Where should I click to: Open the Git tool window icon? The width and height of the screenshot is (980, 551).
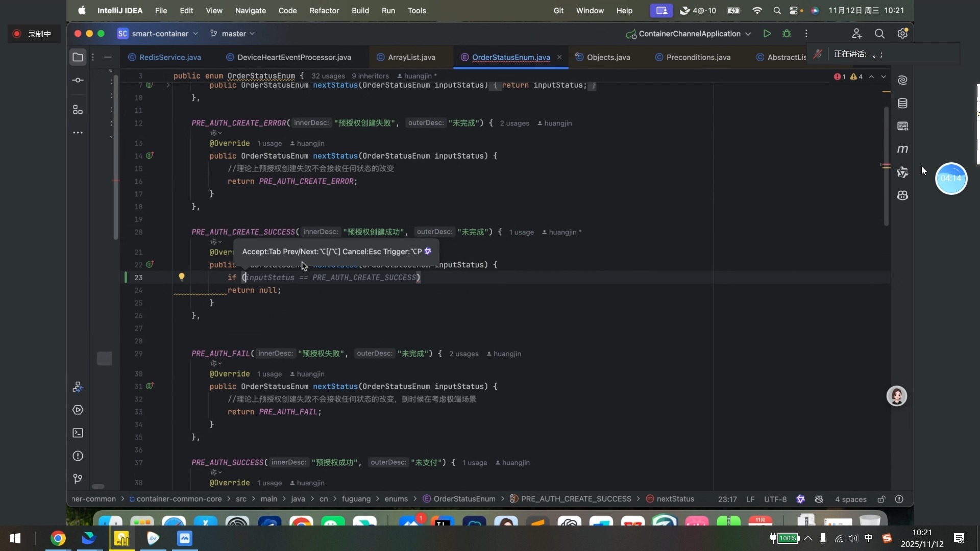(78, 479)
